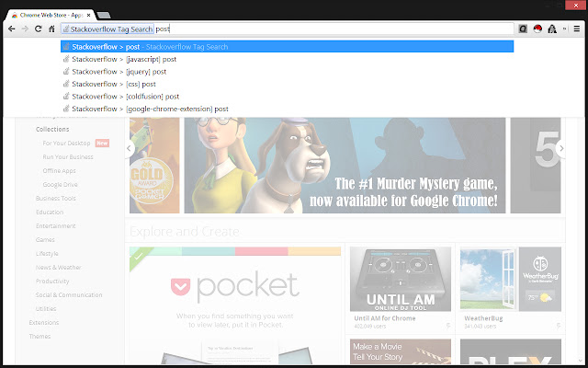The image size is (588, 368).
Task: Open a new tab
Action: click(x=104, y=16)
